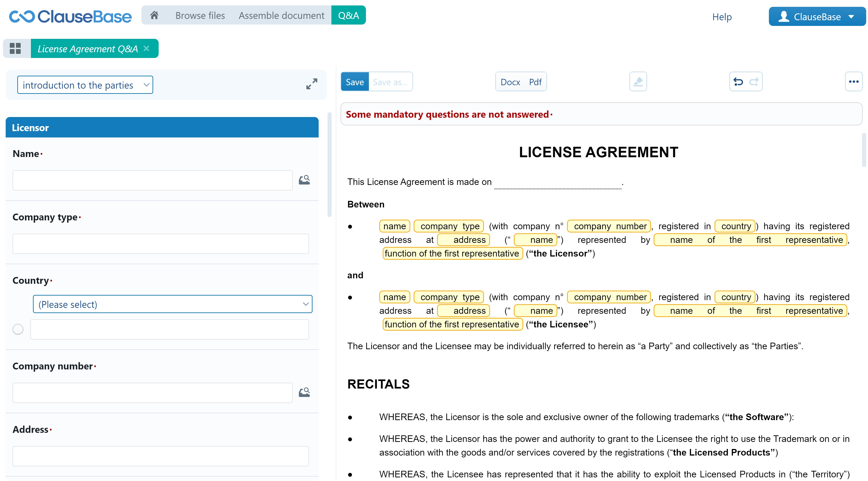The height and width of the screenshot is (481, 868).
Task: Expand the question panel to fullscreen
Action: 312,84
